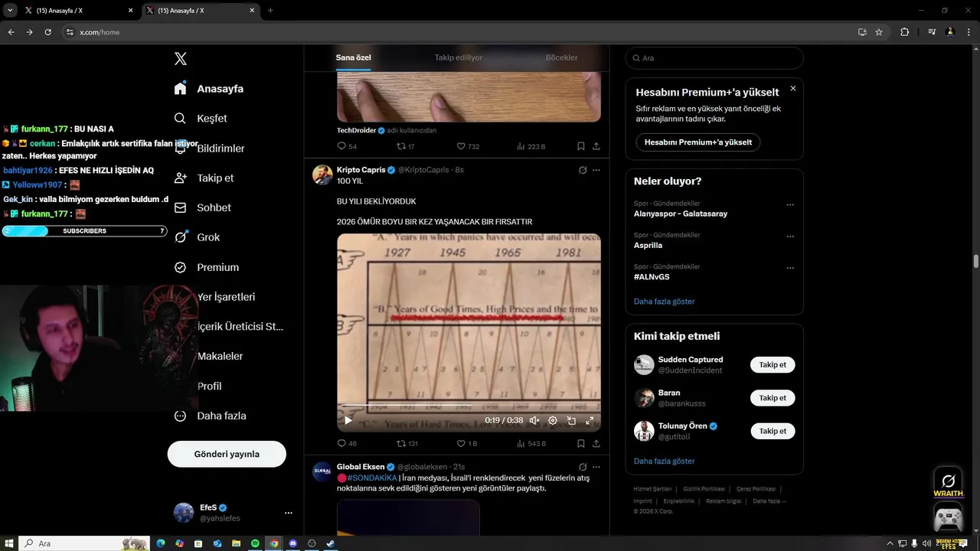Viewport: 980px width, 551px height.
Task: Open options for #ALNvGS trend
Action: click(790, 268)
